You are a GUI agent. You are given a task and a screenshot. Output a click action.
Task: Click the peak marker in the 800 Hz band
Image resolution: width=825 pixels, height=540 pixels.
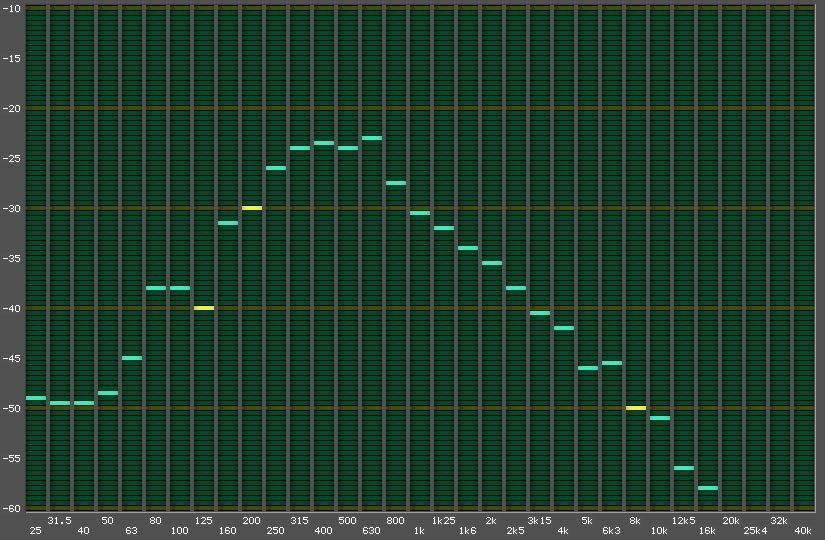[396, 183]
